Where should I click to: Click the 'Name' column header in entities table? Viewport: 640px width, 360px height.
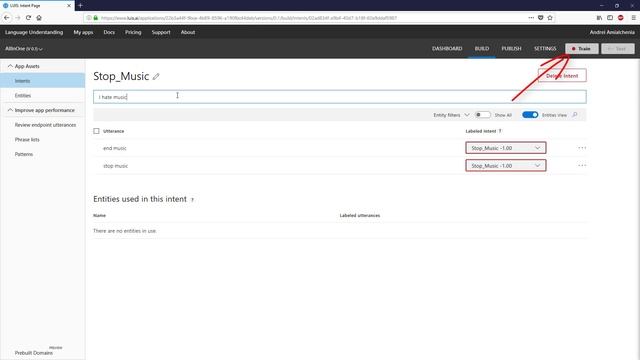pos(99,215)
